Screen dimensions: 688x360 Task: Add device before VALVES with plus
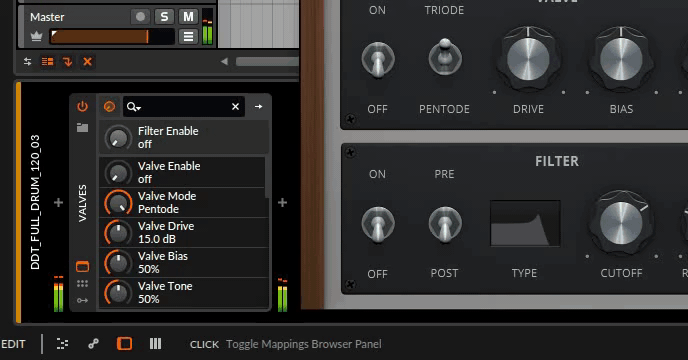click(x=58, y=202)
